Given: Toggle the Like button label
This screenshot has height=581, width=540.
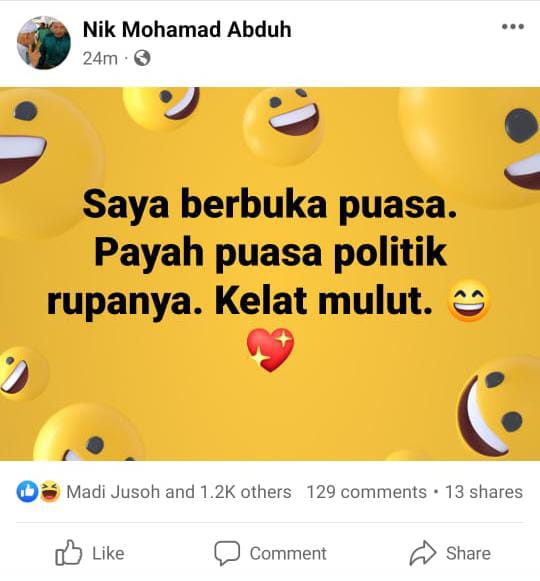Looking at the screenshot, I should 108,554.
